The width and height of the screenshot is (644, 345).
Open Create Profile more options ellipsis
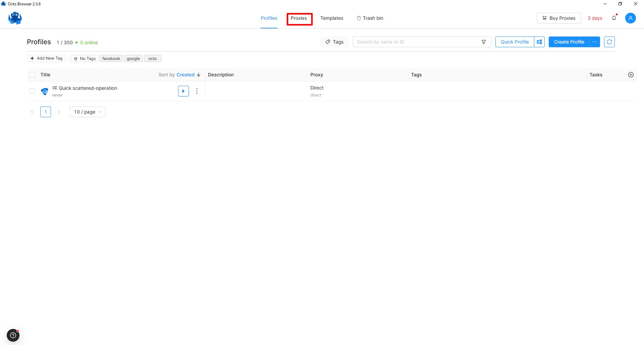(594, 42)
